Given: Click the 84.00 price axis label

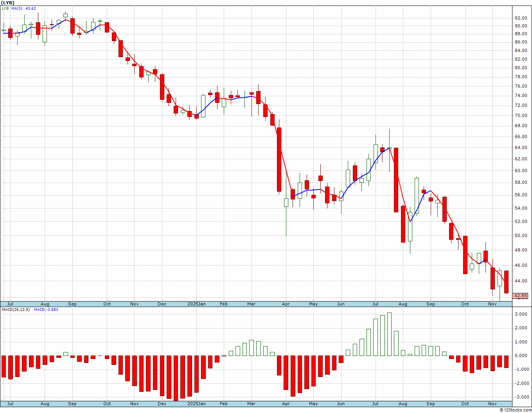Looking at the screenshot, I should pos(520,50).
